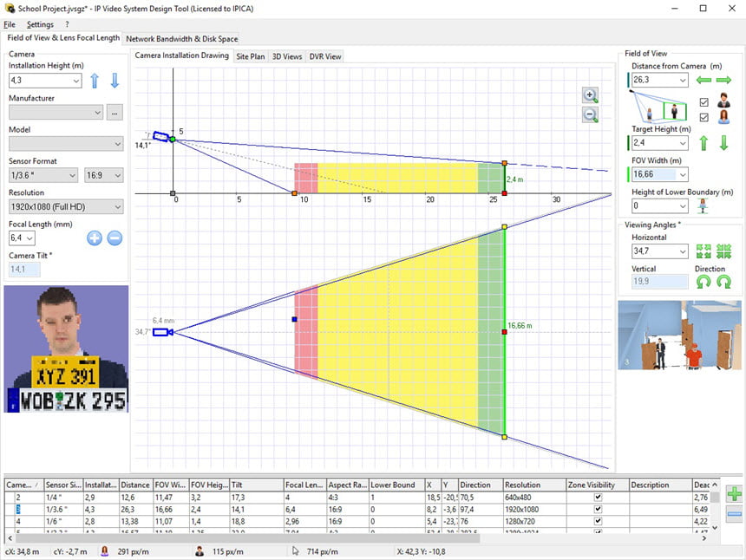Screen dimensions: 746x560
Task: Open the File menu
Action: pos(10,24)
